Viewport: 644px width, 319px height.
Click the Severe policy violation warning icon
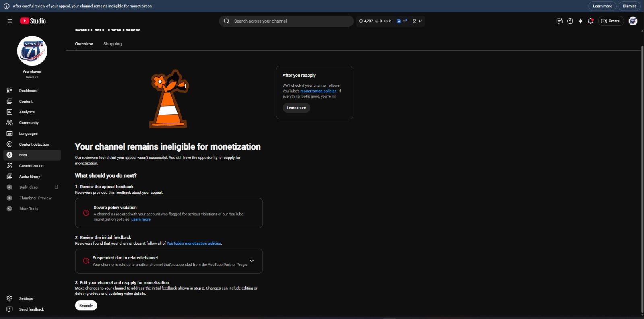(x=86, y=213)
